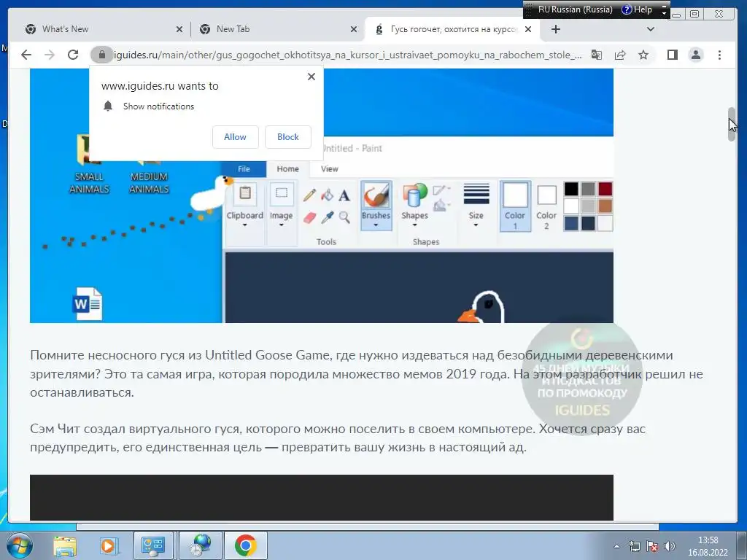Open the control panel taskbar app
The image size is (747, 560).
[x=153, y=545]
